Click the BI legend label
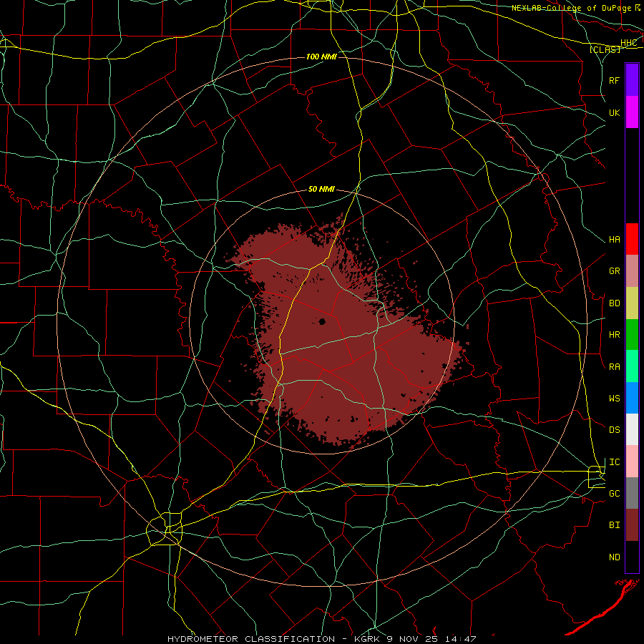Screen dimensions: 644x644 point(614,525)
